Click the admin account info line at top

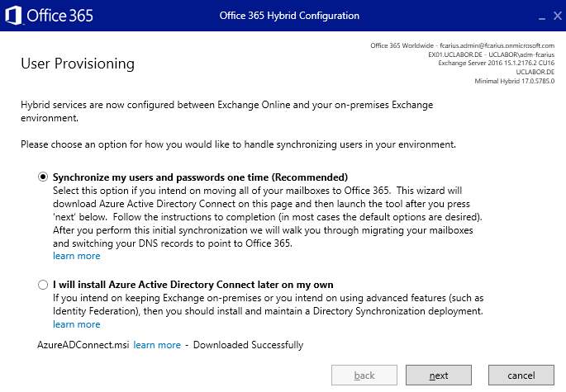[463, 45]
